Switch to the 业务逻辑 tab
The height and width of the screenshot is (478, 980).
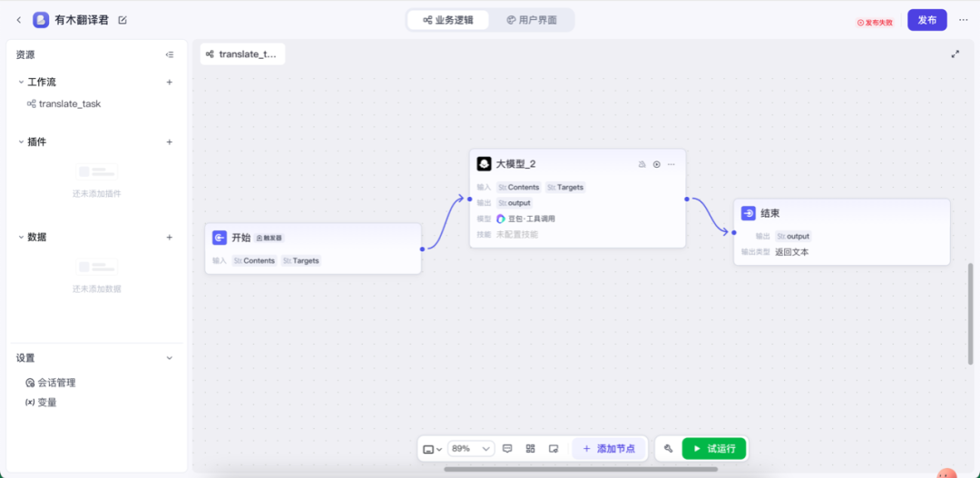click(x=448, y=20)
